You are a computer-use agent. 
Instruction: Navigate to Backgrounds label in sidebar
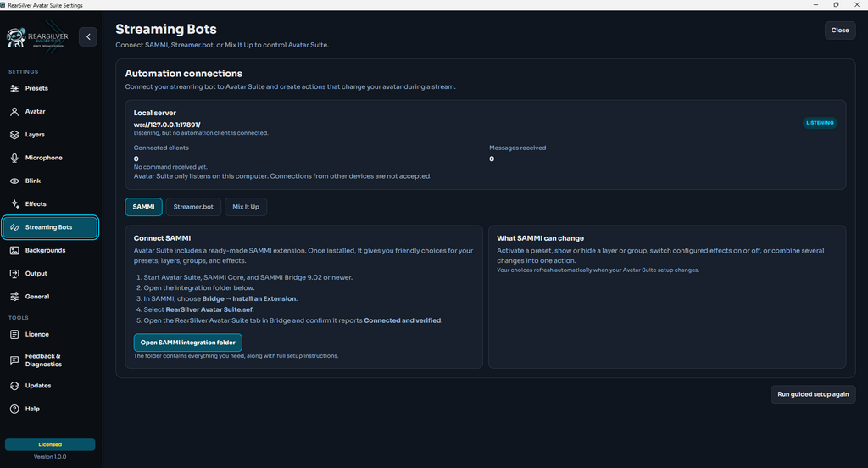point(46,251)
